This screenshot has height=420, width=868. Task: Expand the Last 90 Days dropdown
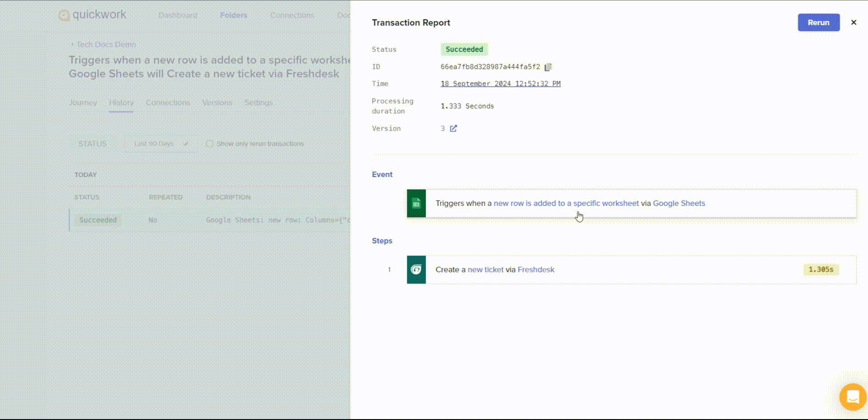(x=161, y=144)
